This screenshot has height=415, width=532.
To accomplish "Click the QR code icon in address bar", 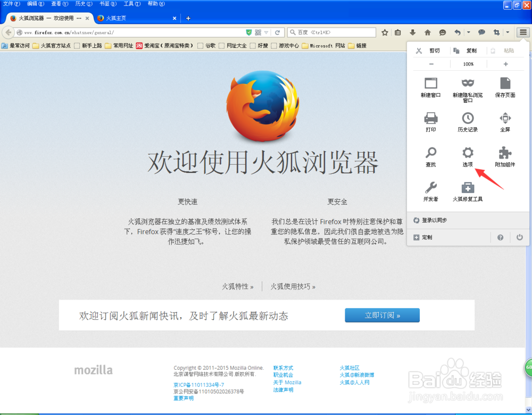I will pyautogui.click(x=258, y=32).
